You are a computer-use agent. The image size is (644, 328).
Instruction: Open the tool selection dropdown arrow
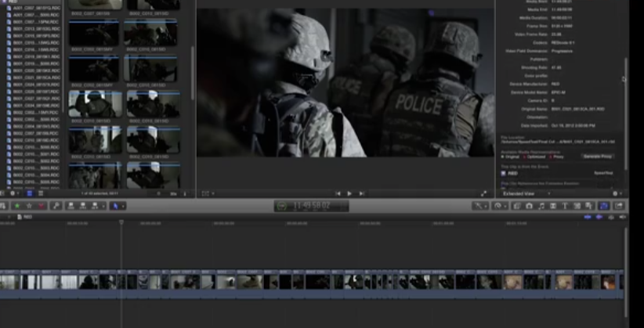coord(123,206)
